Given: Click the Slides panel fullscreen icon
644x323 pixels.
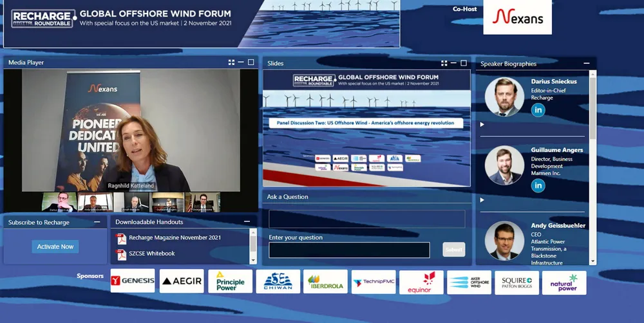Looking at the screenshot, I should (x=444, y=63).
